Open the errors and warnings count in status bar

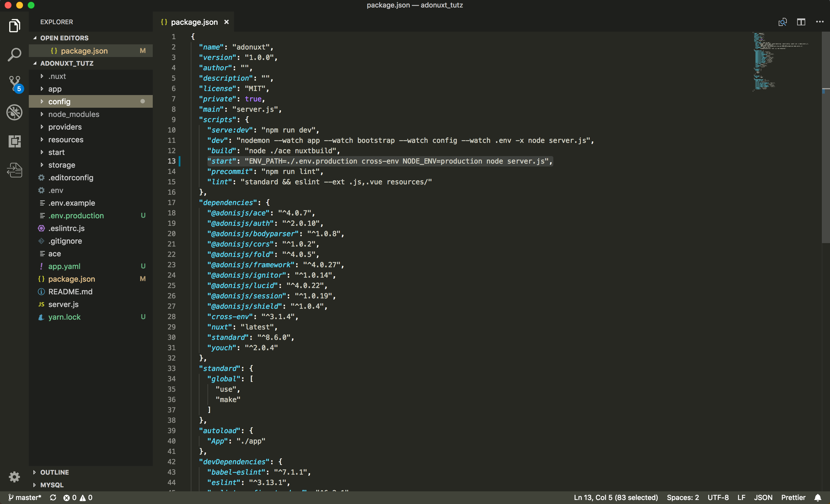point(78,498)
